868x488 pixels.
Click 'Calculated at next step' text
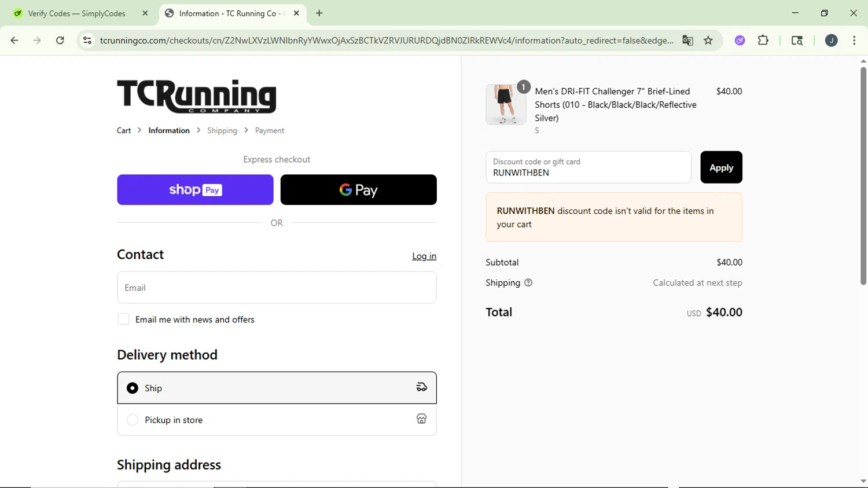(697, 283)
